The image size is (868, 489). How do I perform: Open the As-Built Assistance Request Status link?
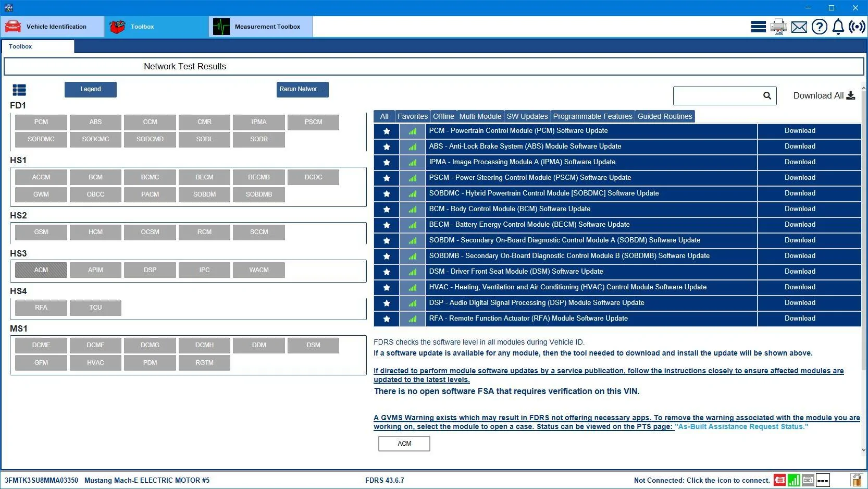[741, 426]
